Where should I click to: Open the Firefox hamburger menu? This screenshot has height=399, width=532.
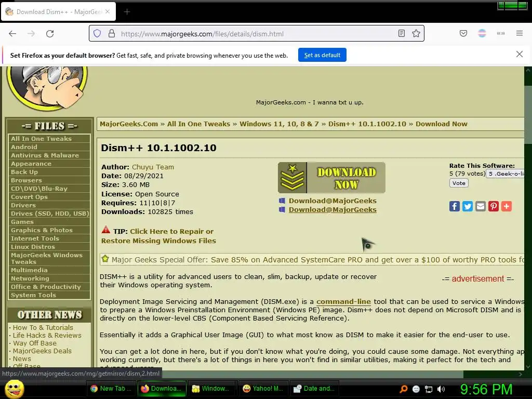coord(520,33)
